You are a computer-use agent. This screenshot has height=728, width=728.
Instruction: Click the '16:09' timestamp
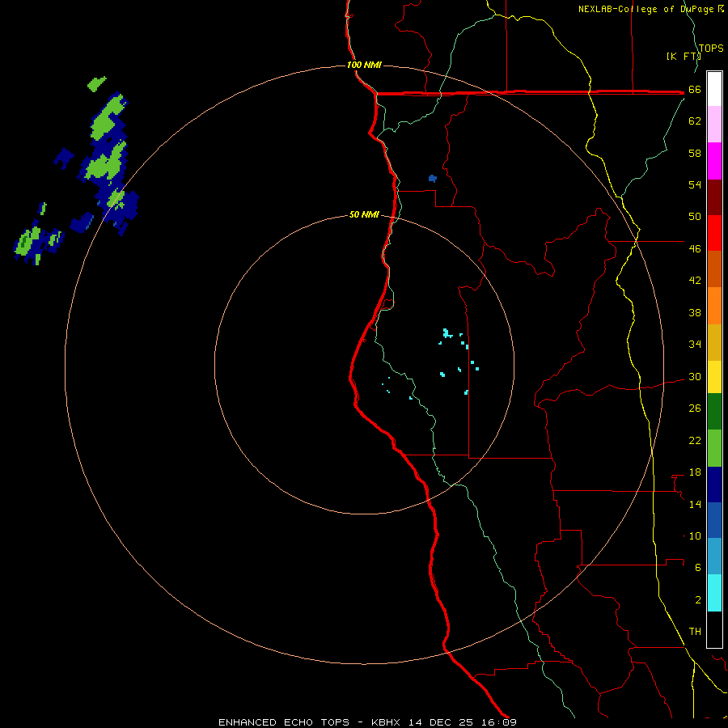497,722
